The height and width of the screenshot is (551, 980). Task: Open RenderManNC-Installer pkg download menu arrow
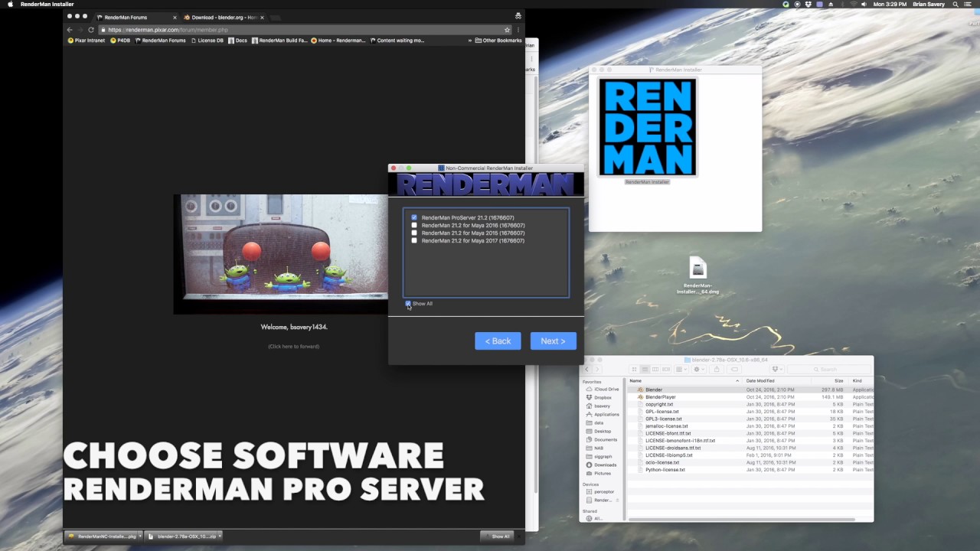(x=140, y=536)
